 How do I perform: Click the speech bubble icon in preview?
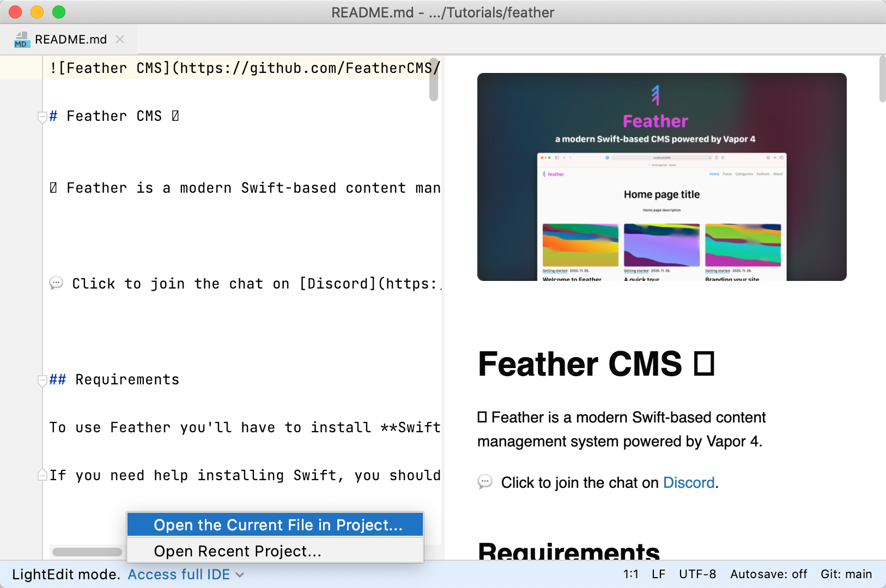(x=485, y=482)
